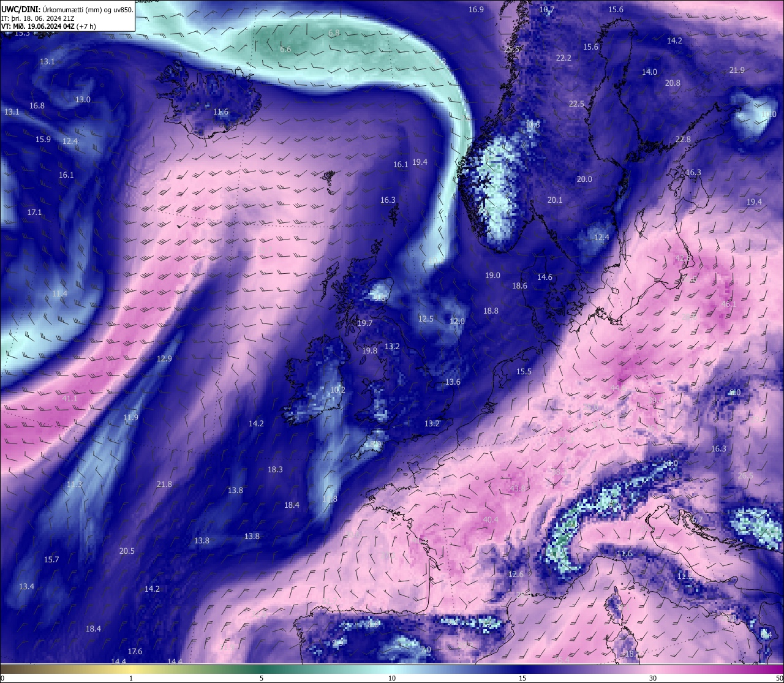Image resolution: width=784 pixels, height=683 pixels.
Task: Click the 18.3 value label
Action: tap(275, 469)
